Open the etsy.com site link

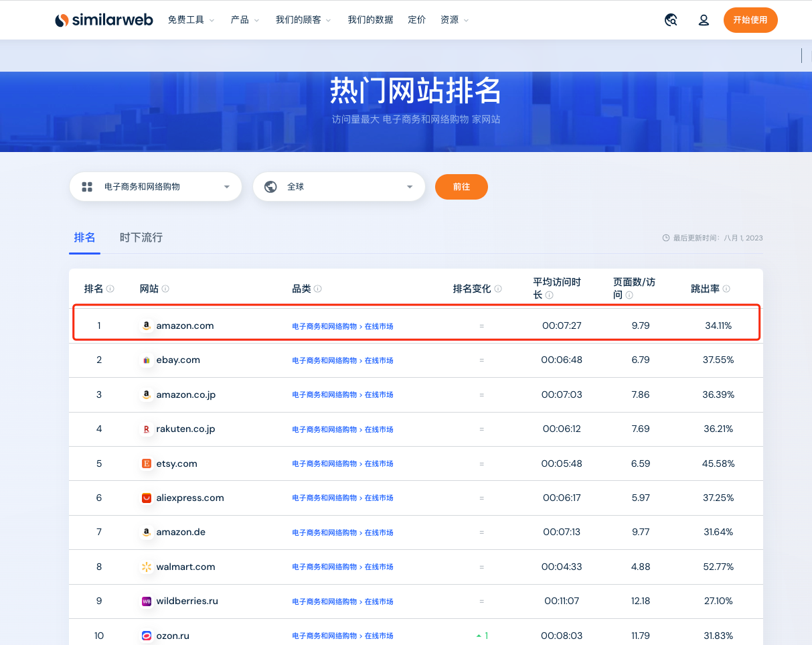177,463
